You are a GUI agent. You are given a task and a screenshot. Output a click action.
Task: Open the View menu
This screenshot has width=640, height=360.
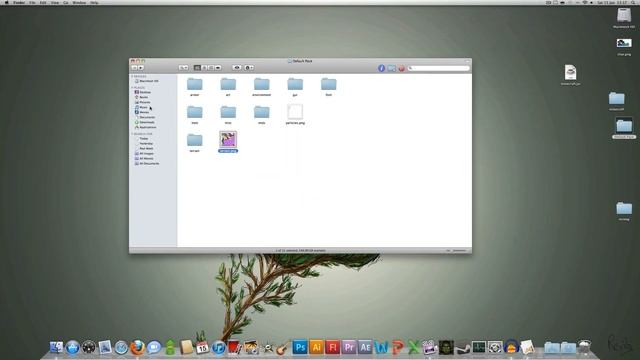55,2
